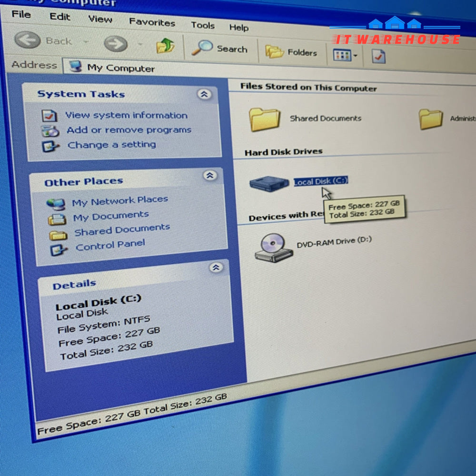Image resolution: width=476 pixels, height=476 pixels.
Task: Open the Control Panel link
Action: coord(110,245)
